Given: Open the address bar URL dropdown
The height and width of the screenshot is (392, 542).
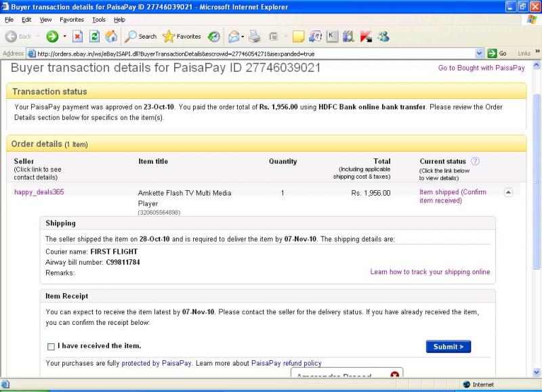Looking at the screenshot, I should (479, 53).
